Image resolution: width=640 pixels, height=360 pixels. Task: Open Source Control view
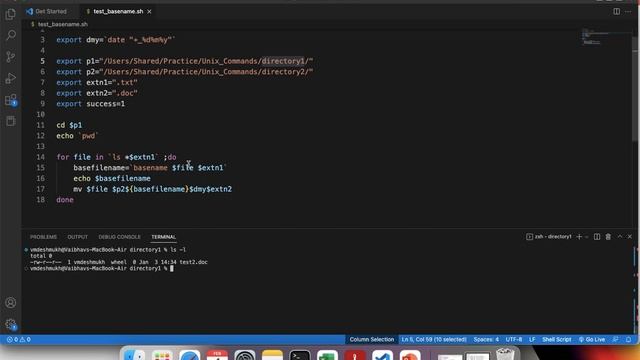[11, 57]
